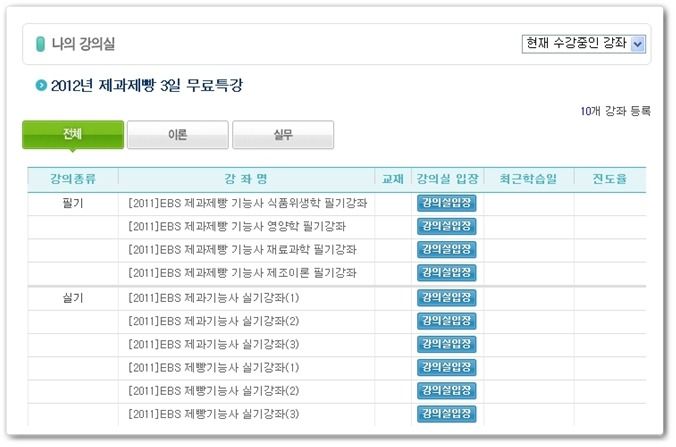This screenshot has height=447, width=676.
Task: Enter classroom for 제빵기능사 실기강좌(3)
Action: coord(447,414)
